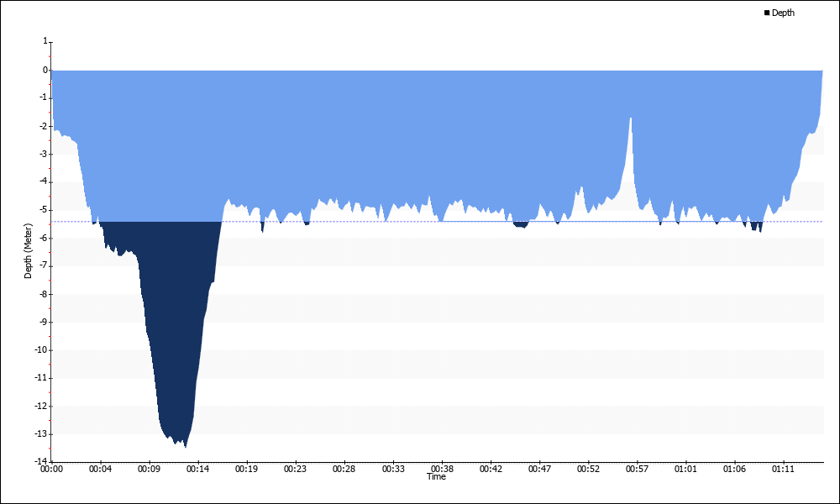Image resolution: width=840 pixels, height=504 pixels.
Task: Click the 1 depth axis label
Action: coord(45,40)
